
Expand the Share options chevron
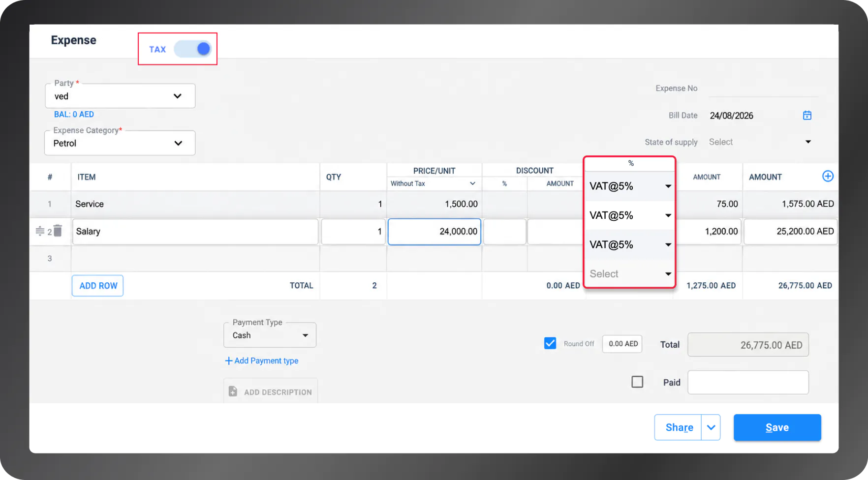(711, 427)
